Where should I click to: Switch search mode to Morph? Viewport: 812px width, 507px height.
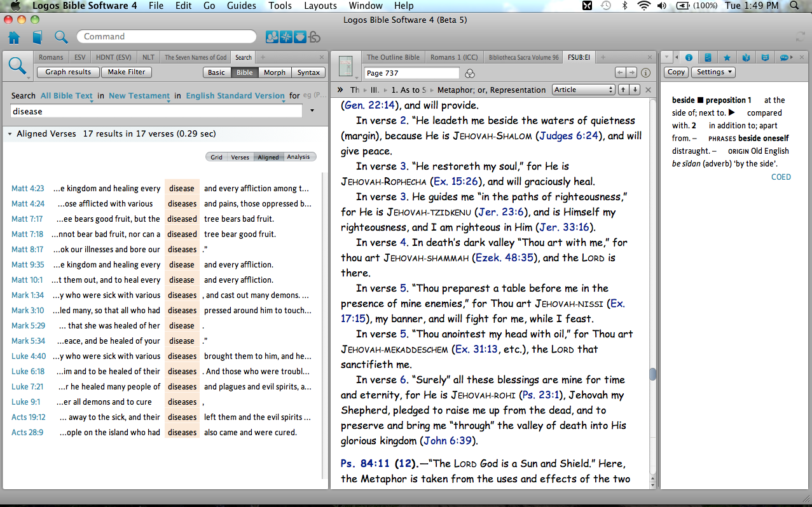click(275, 72)
